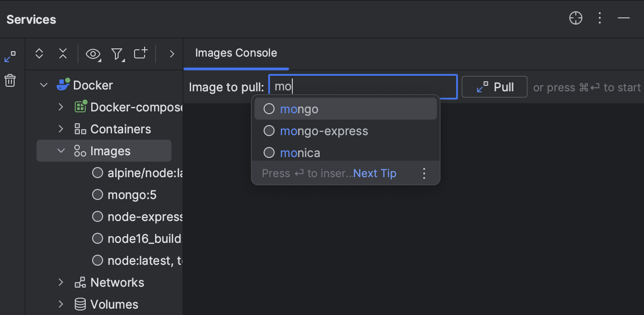Choose mongo-express from the suggestions

click(324, 131)
